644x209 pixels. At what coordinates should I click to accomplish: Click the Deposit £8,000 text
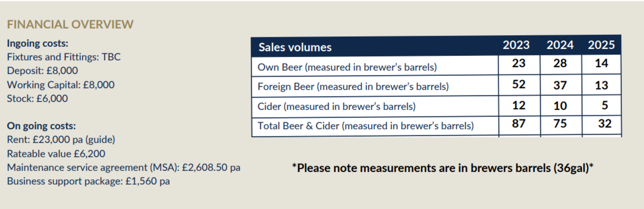tap(42, 71)
